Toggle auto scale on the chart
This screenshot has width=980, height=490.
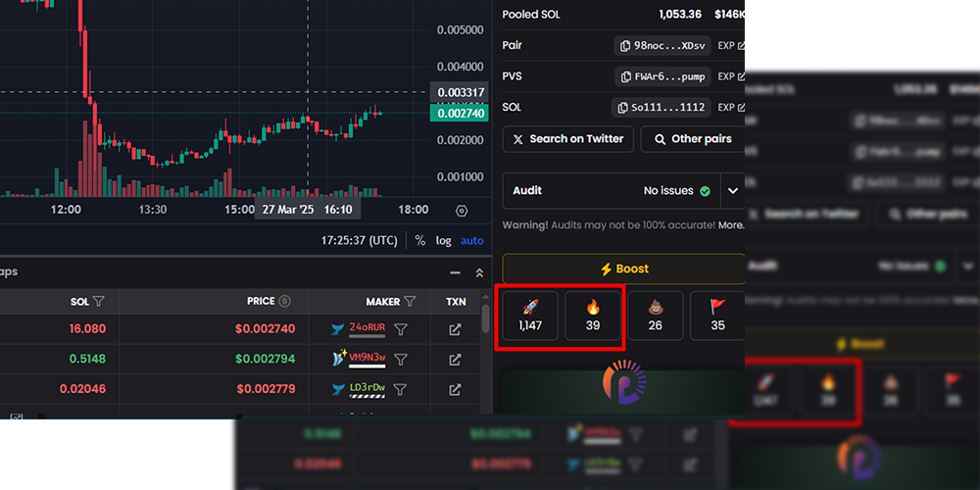coord(472,241)
